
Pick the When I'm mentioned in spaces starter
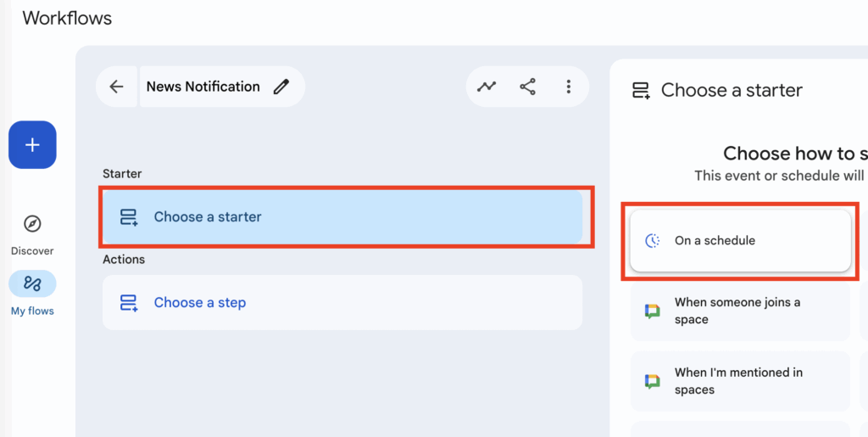[x=739, y=381]
